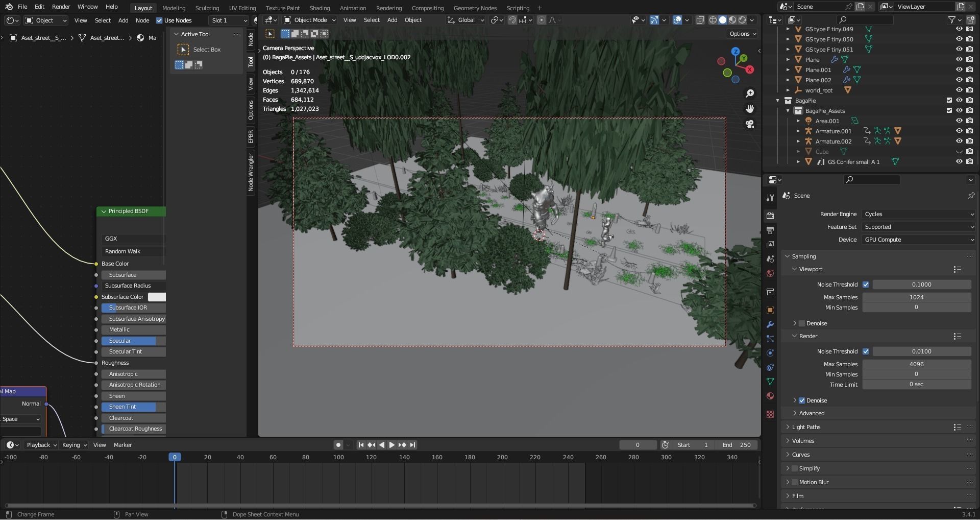
Task: Click the Render Max Samples field
Action: click(x=916, y=364)
